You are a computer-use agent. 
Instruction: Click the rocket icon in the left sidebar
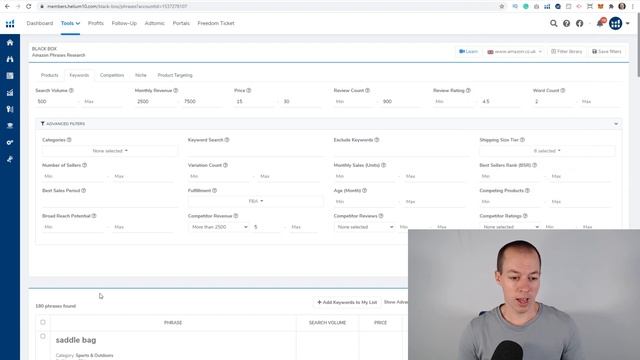pyautogui.click(x=10, y=159)
